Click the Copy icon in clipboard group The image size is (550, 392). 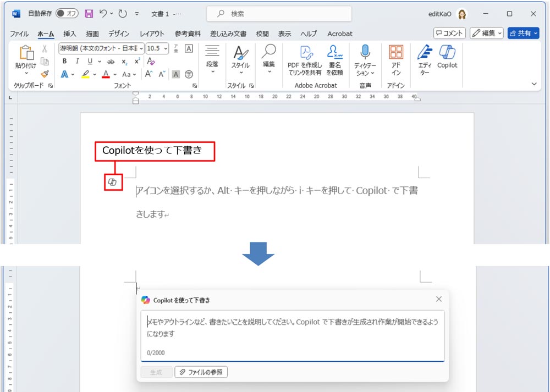pyautogui.click(x=45, y=62)
